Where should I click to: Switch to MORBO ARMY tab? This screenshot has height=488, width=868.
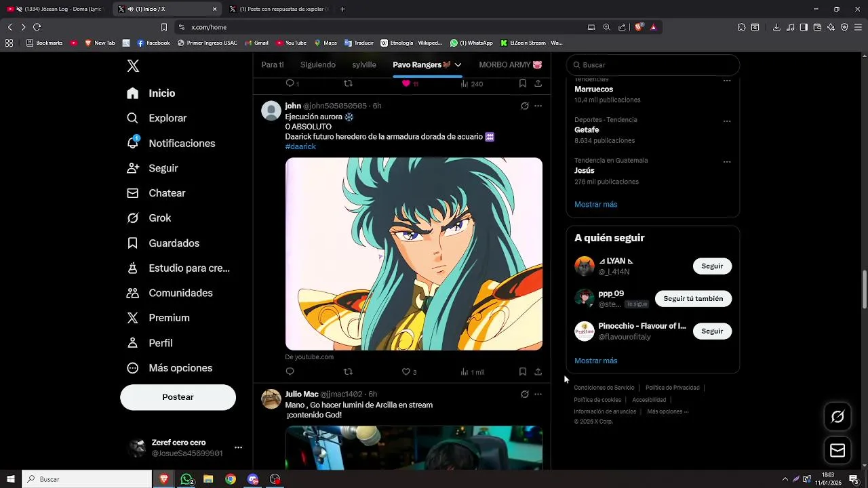[510, 64]
